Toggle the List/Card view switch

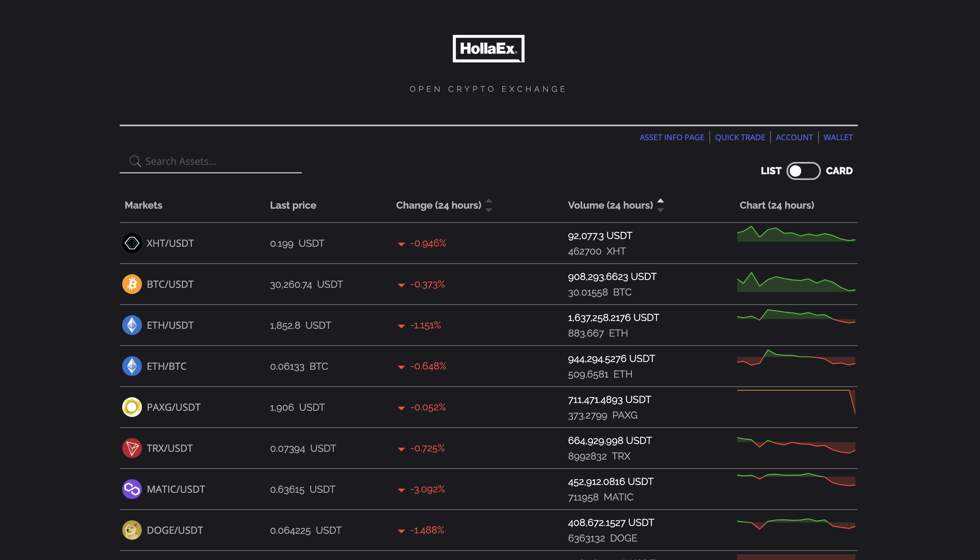coord(803,171)
